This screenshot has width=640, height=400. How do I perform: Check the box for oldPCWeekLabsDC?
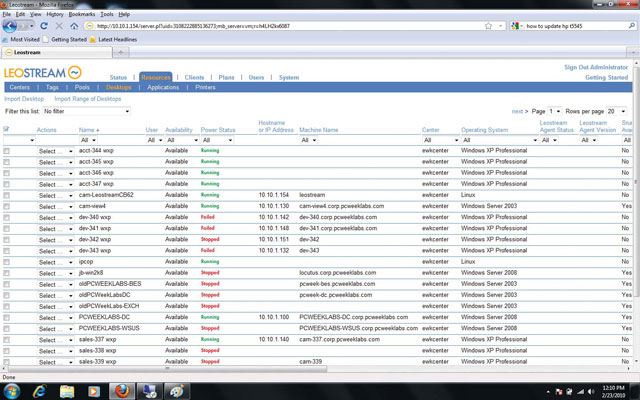6,295
